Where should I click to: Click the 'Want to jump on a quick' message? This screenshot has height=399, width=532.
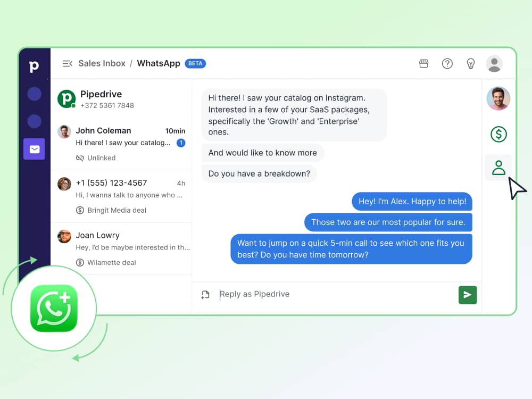pyautogui.click(x=351, y=249)
